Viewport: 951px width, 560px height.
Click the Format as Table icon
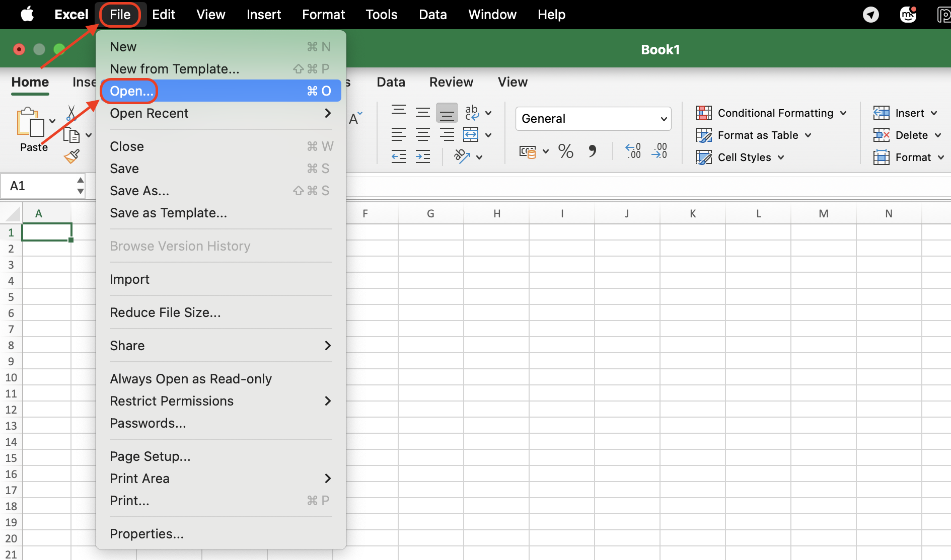point(703,135)
